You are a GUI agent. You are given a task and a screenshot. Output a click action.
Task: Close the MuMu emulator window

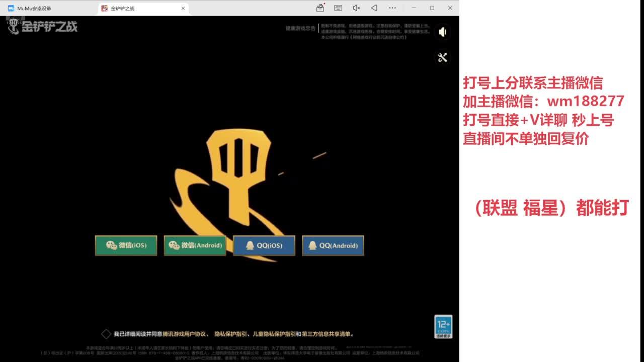click(450, 8)
